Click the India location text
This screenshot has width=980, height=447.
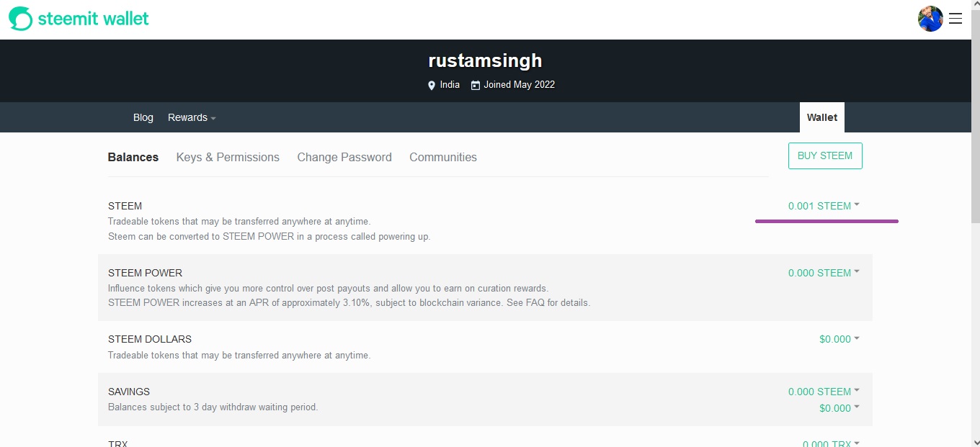(x=450, y=85)
